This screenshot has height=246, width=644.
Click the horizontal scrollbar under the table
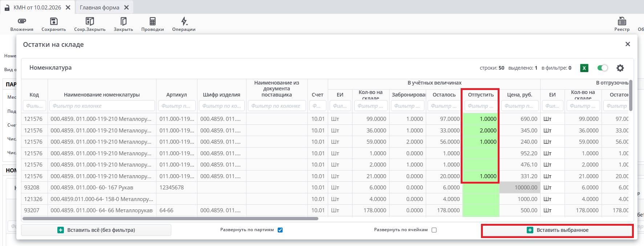(170, 219)
